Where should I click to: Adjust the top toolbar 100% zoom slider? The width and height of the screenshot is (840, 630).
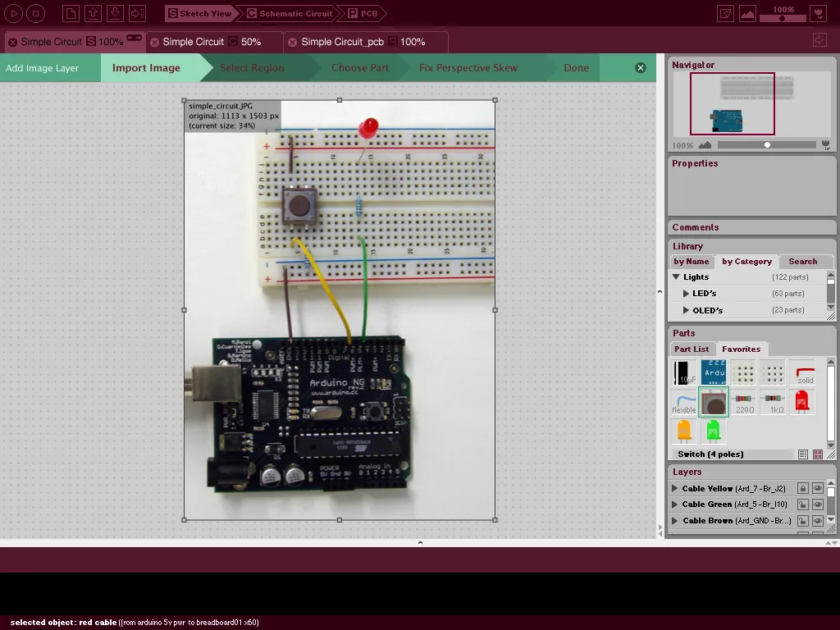(x=782, y=18)
